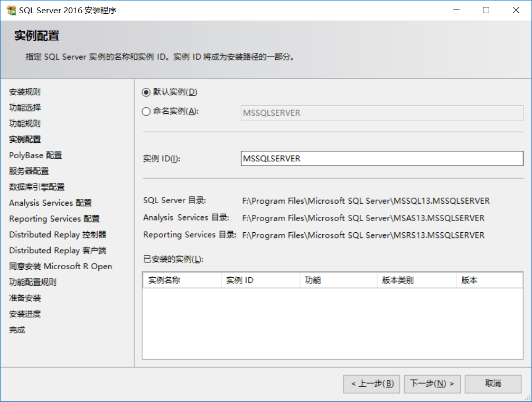
Task: Click the MSAS13.MSSQLSERVER directory path text
Action: coord(363,218)
